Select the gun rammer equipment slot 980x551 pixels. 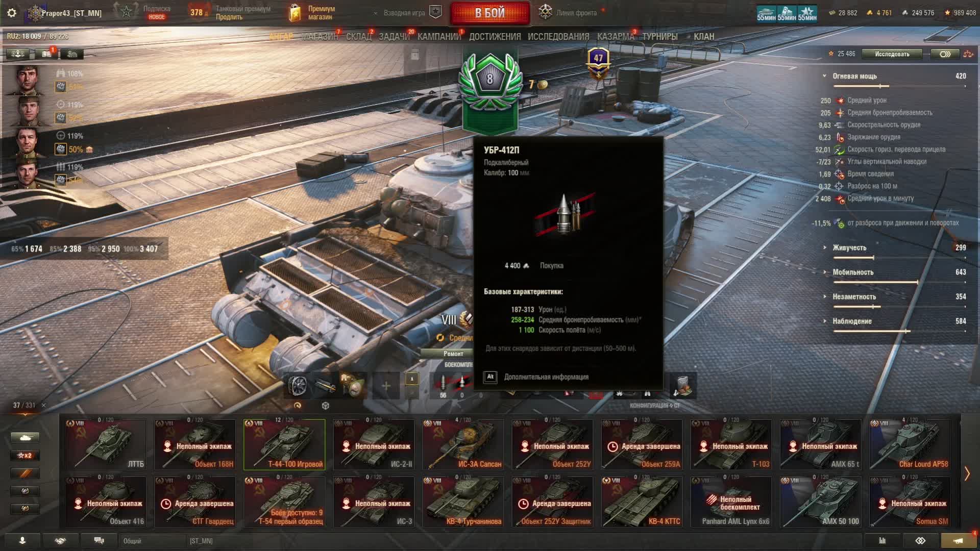pyautogui.click(x=325, y=386)
